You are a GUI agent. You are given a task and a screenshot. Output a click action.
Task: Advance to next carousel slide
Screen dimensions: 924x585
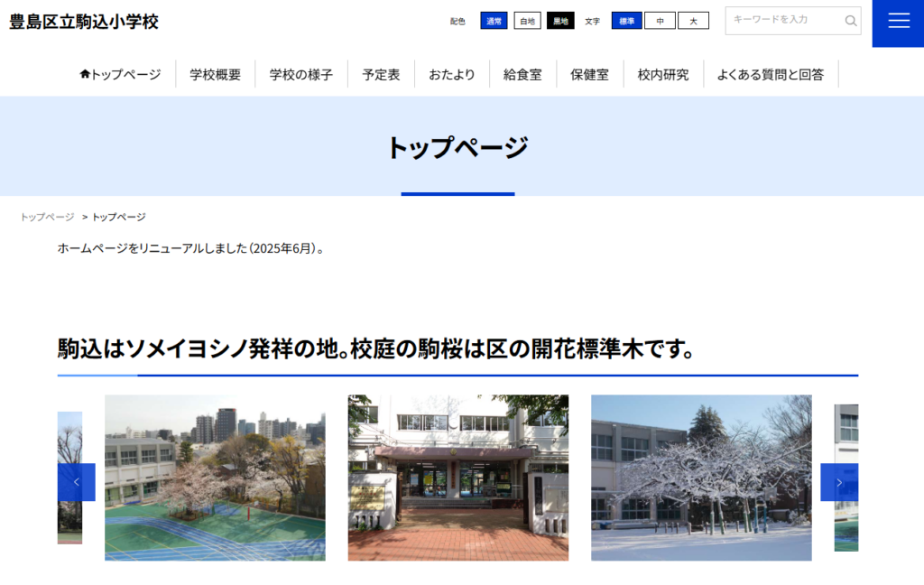click(x=839, y=482)
